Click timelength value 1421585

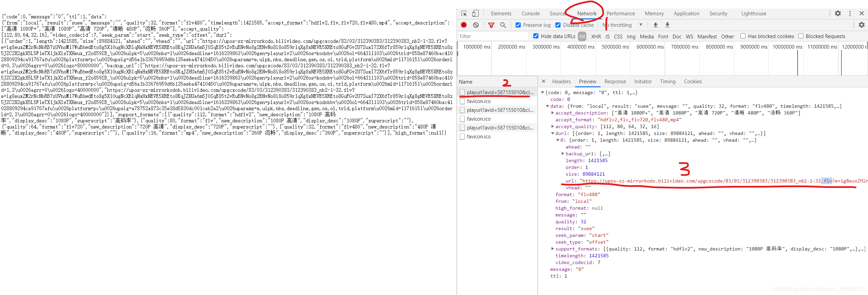tap(599, 256)
